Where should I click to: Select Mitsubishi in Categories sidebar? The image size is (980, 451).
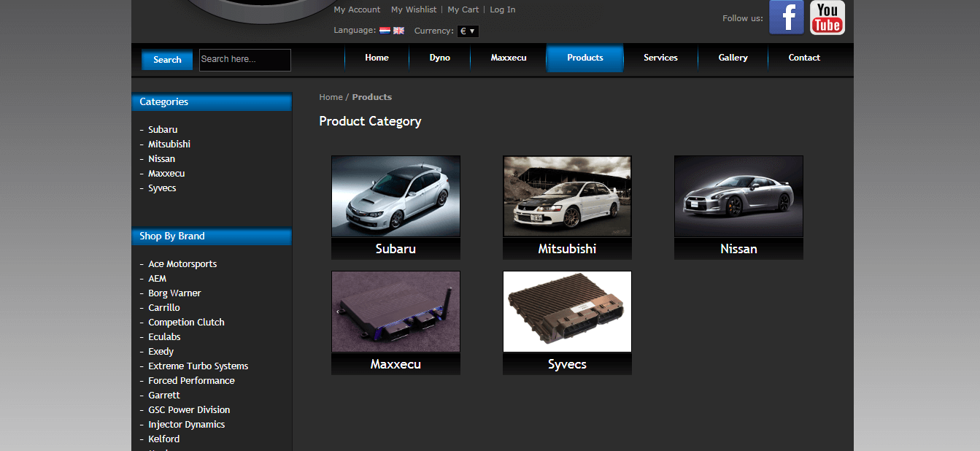pos(169,144)
